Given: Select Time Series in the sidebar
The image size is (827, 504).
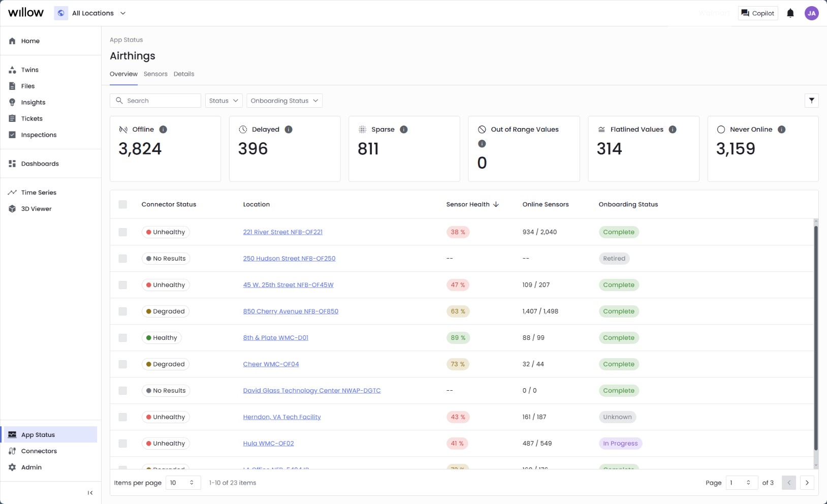Looking at the screenshot, I should (38, 192).
